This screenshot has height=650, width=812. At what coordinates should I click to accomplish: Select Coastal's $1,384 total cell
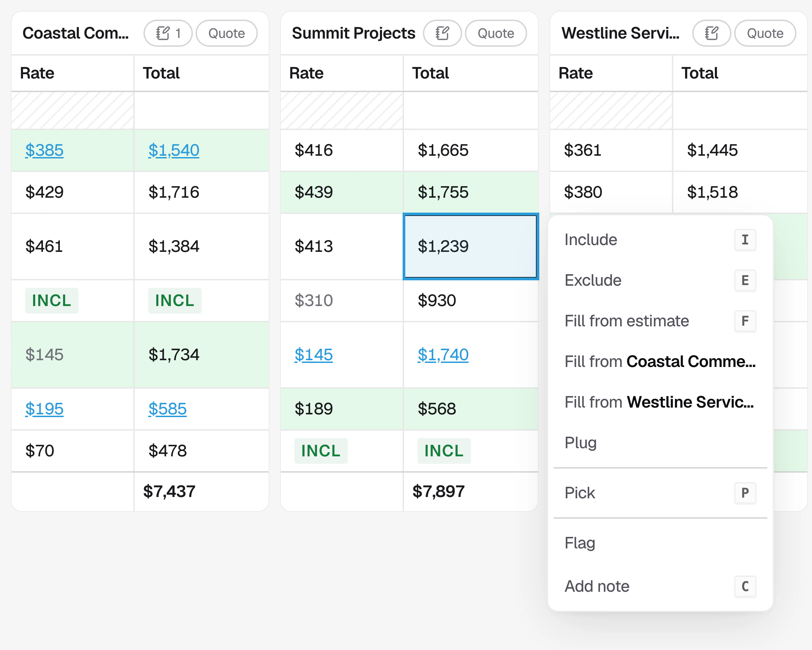[x=202, y=247]
